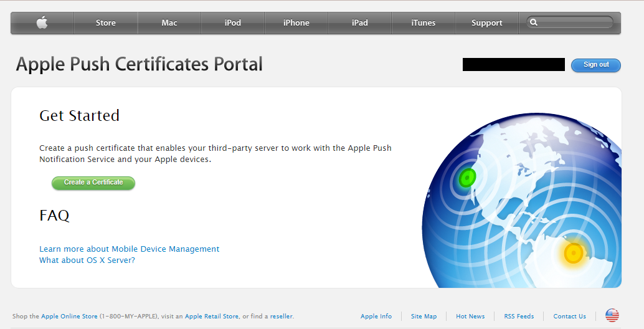
Task: Open the Contact Us footer link
Action: 570,317
